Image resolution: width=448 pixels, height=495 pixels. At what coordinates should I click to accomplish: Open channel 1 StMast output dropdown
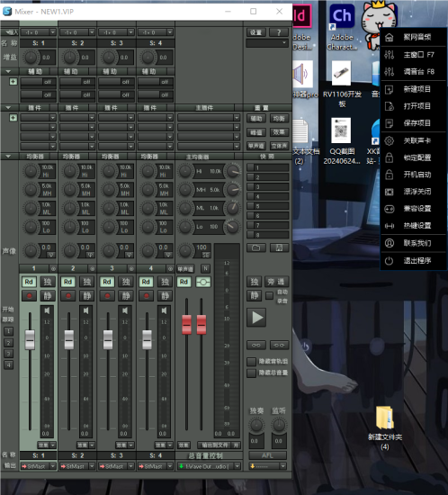39,466
